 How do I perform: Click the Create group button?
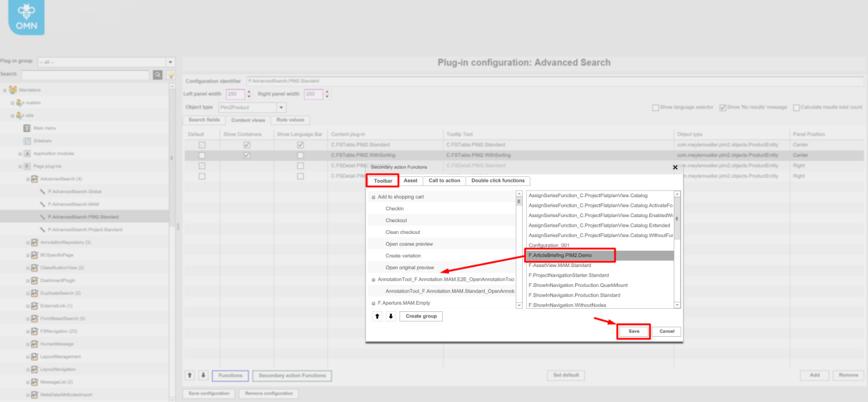(421, 316)
